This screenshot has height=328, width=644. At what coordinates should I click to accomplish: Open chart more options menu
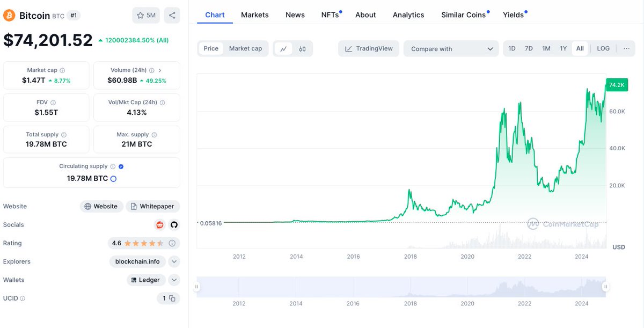(x=626, y=48)
